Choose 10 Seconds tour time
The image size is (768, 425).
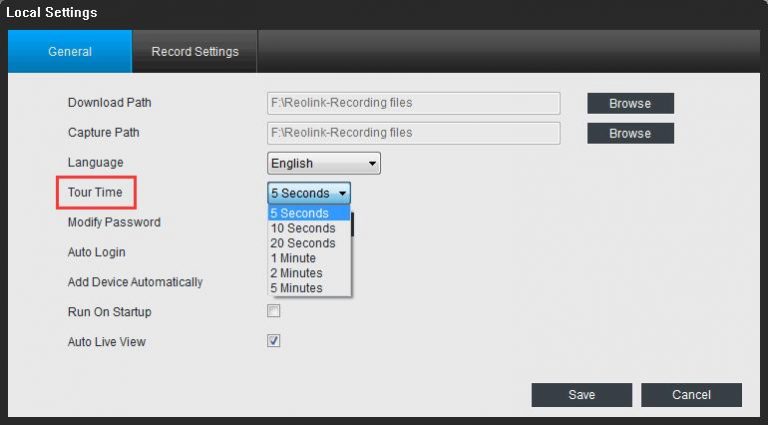[x=310, y=228]
